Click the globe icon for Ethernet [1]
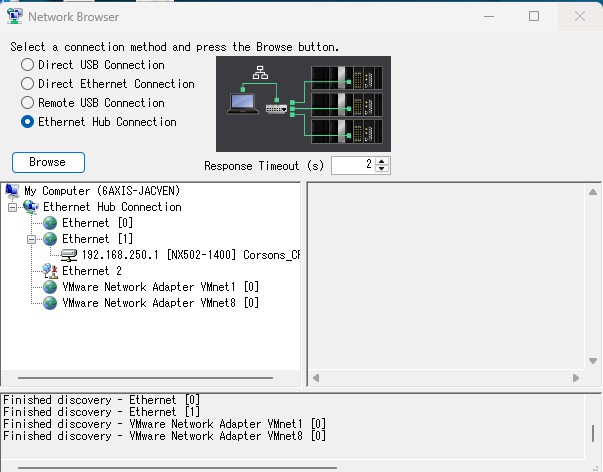603x472 pixels. [50, 239]
